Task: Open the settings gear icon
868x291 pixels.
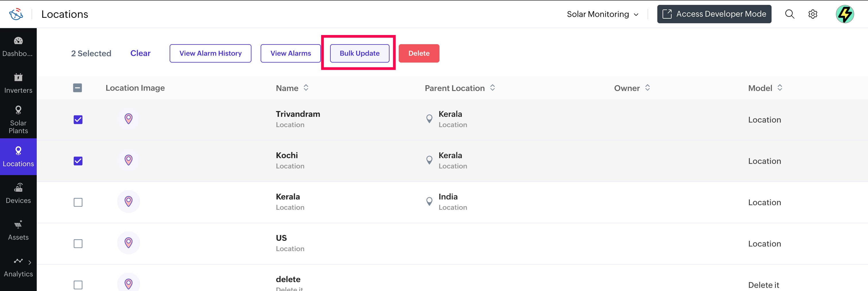Action: (x=813, y=14)
